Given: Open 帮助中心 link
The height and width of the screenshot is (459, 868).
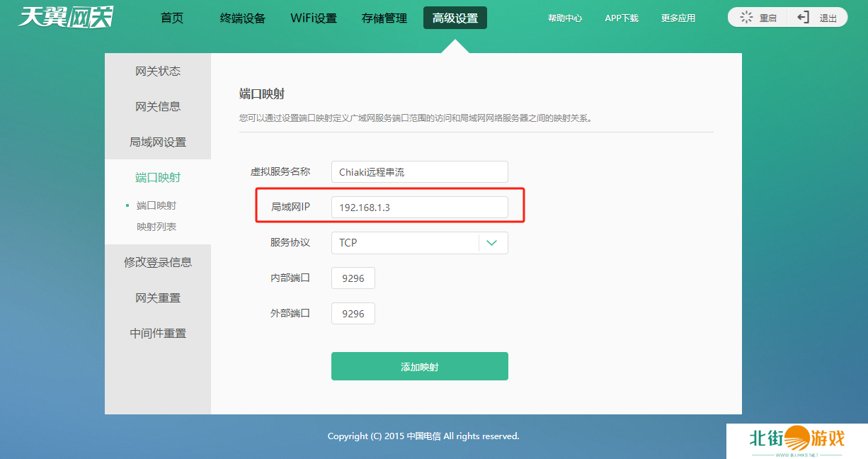Looking at the screenshot, I should pyautogui.click(x=565, y=18).
